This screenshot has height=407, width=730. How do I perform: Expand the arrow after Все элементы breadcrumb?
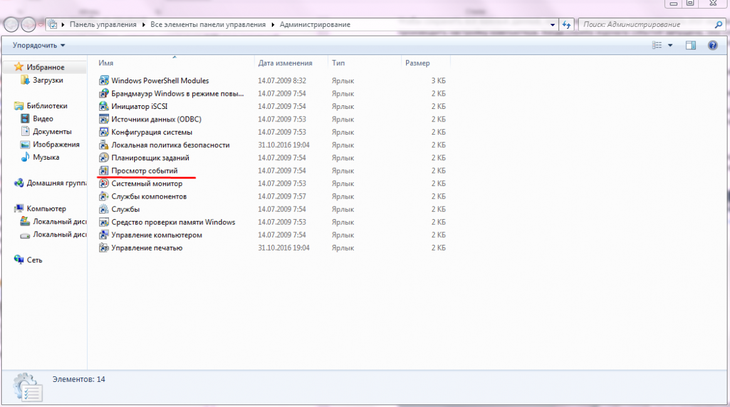tap(273, 25)
